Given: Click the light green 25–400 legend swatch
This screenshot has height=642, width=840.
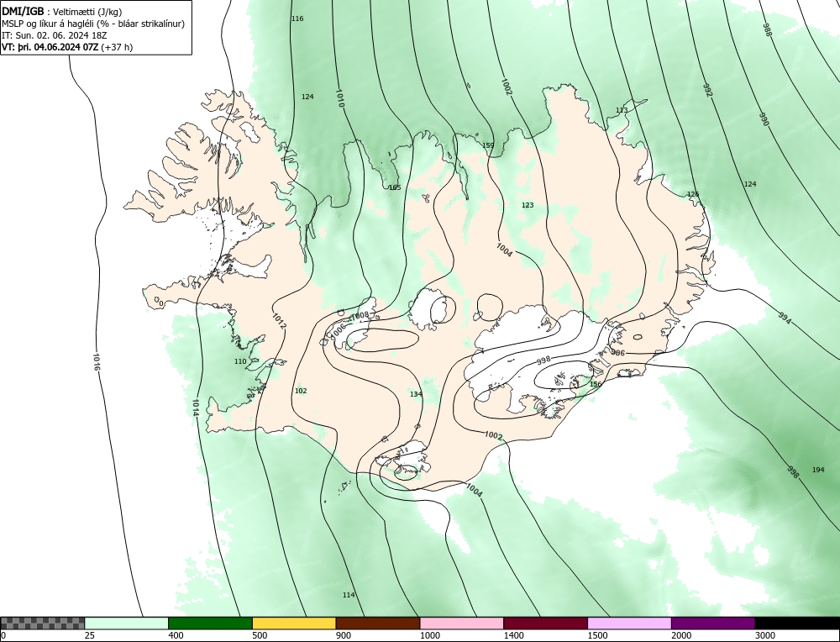Looking at the screenshot, I should pyautogui.click(x=127, y=623).
